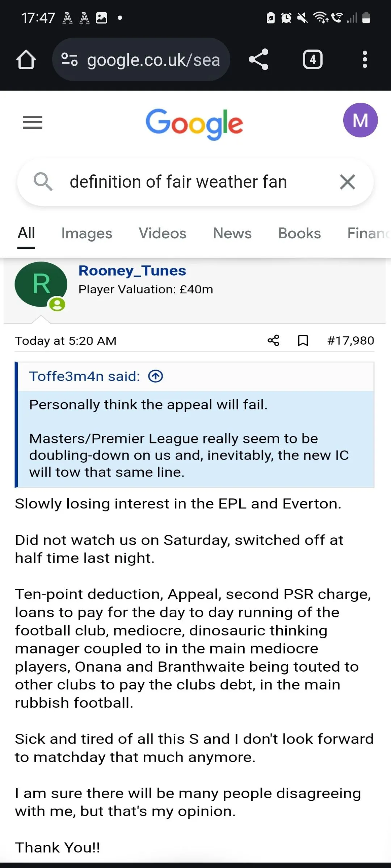The height and width of the screenshot is (868, 391).
Task: Clear the search query with X
Action: pyautogui.click(x=348, y=182)
